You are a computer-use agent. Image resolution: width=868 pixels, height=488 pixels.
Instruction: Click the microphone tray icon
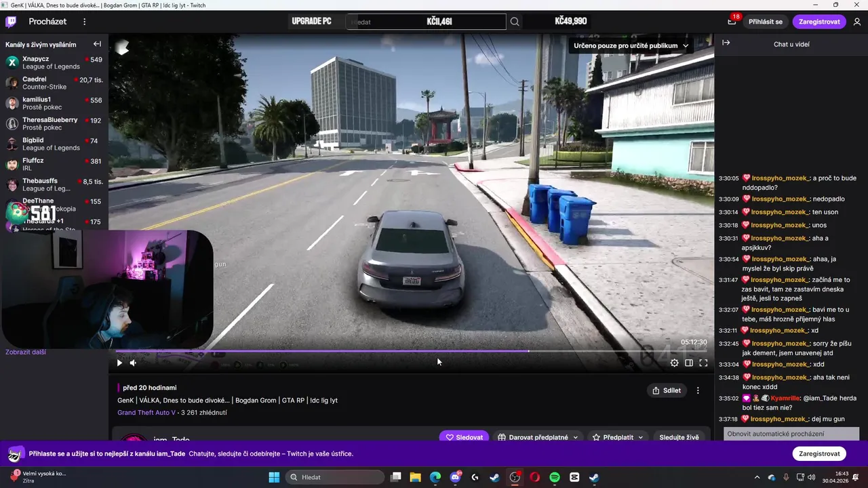786,477
